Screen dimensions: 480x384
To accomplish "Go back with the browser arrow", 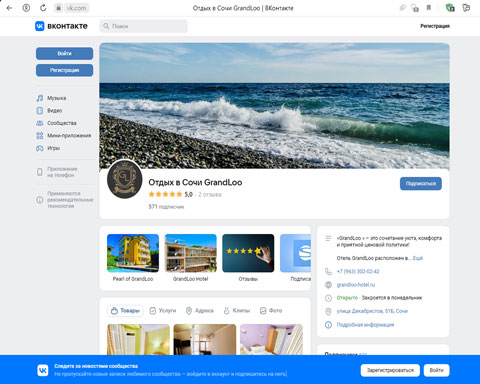I will (x=9, y=8).
